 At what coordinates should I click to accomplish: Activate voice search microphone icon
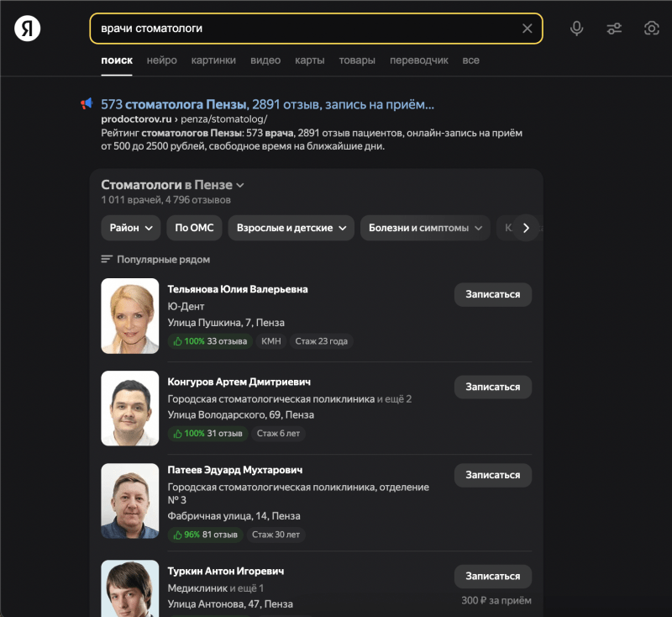coord(576,29)
